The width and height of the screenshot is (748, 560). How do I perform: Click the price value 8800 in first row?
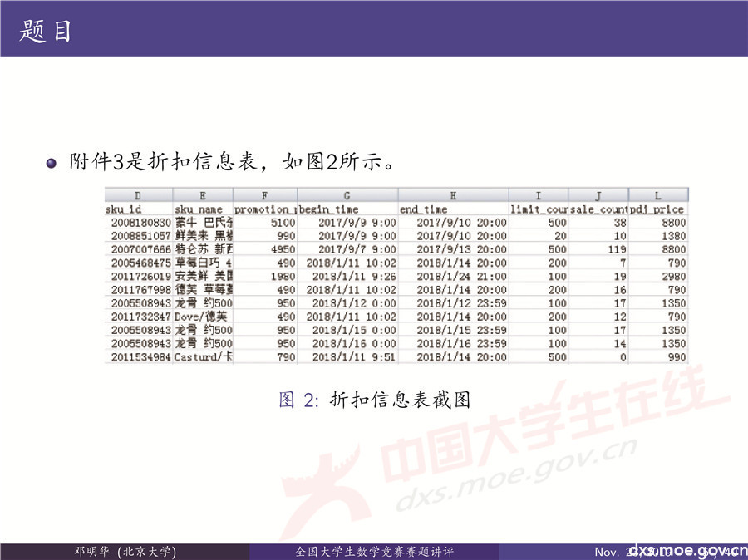coord(673,224)
